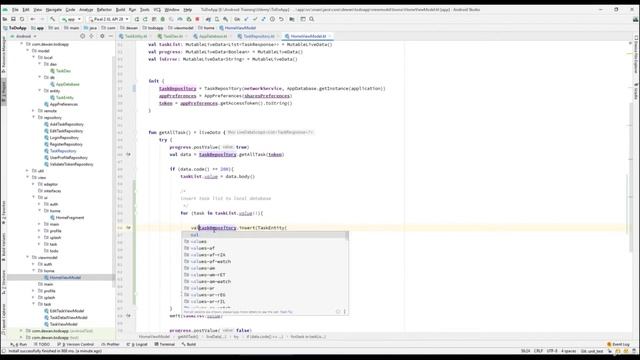Select values-am in autocomplete list
This screenshot has height=360, width=640.
[265, 268]
